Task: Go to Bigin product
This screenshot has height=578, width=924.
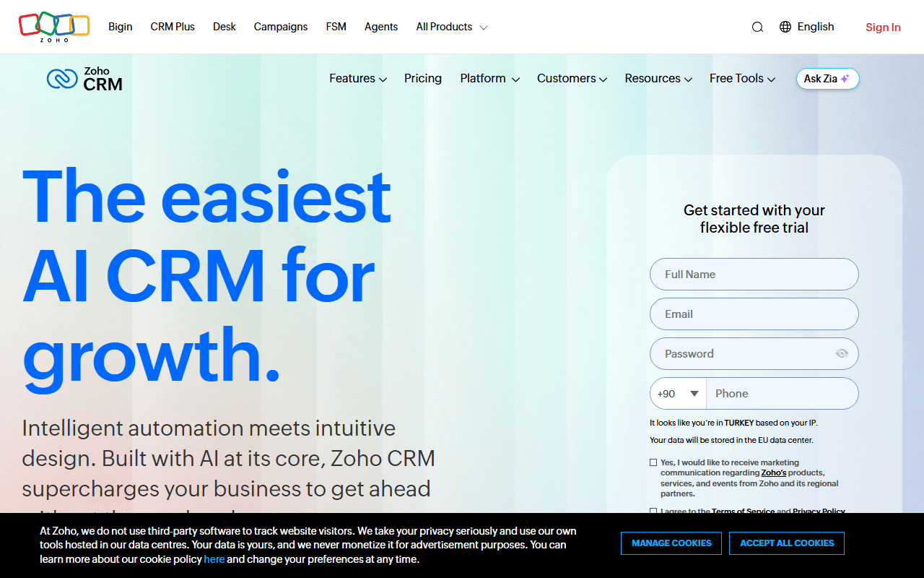Action: (x=121, y=27)
